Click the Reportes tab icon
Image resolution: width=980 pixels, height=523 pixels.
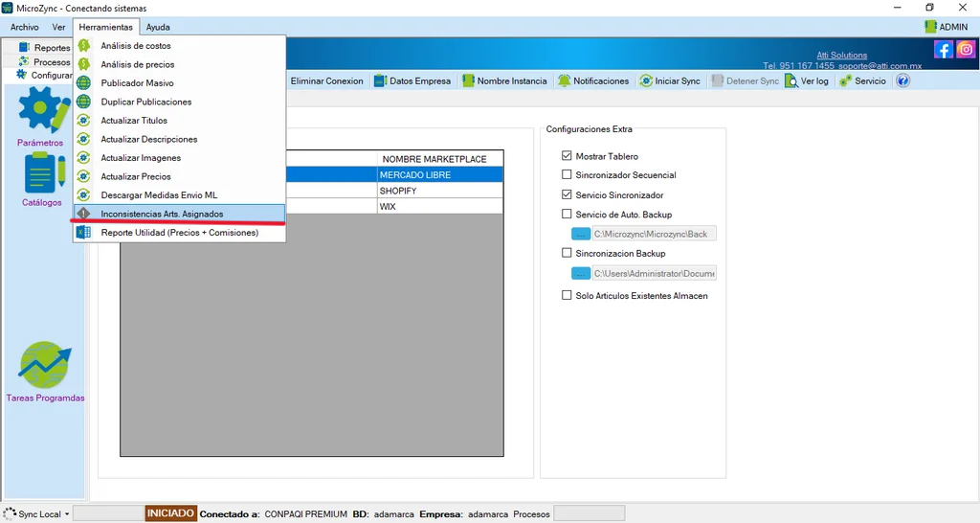point(24,48)
